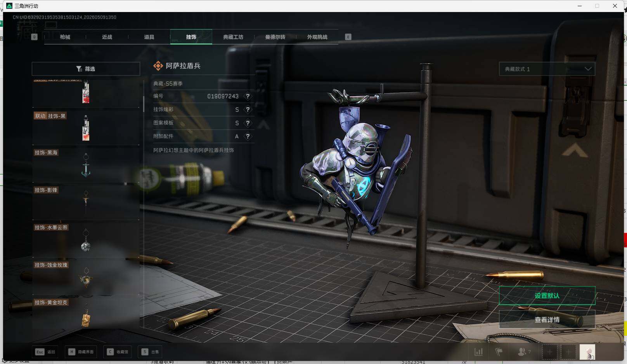Click the first empty teammate plus slot
Image resolution: width=627 pixels, height=364 pixels.
550,352
